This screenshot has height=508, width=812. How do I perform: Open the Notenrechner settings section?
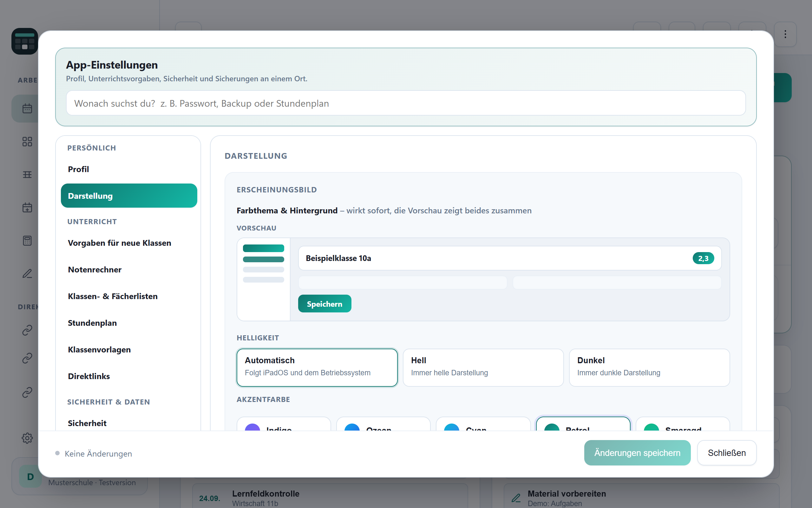pos(129,270)
